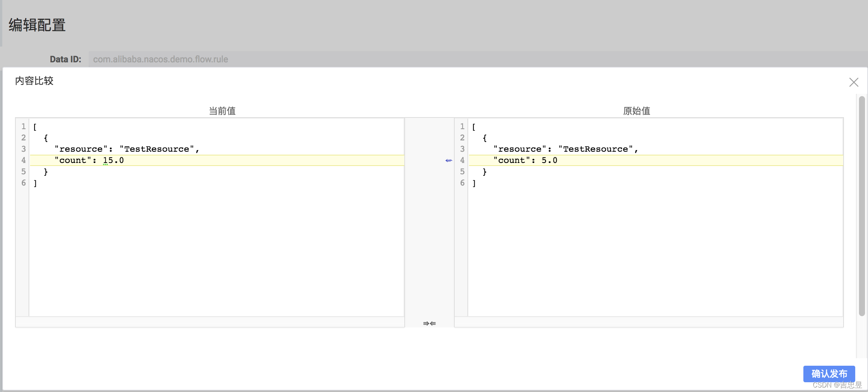Click the opening brace on line 2 of 原始值
868x392 pixels.
[485, 138]
